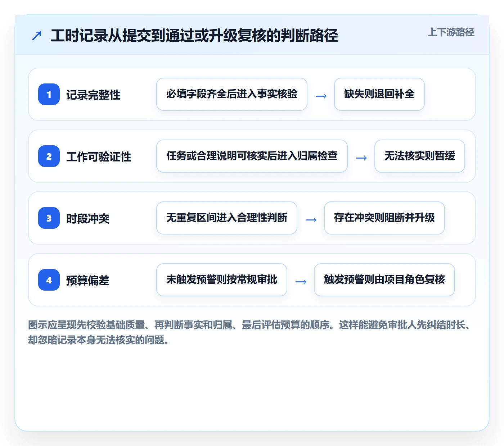Click the step 3 number badge
This screenshot has width=504, height=446.
[49, 218]
